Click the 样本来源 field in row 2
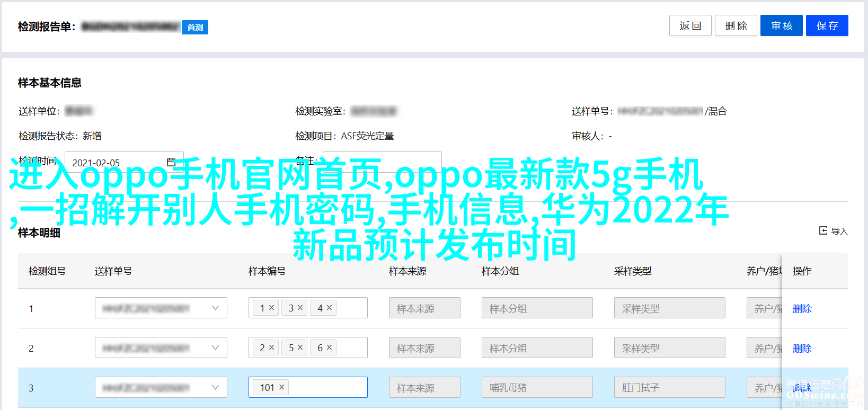The width and height of the screenshot is (868, 410). tap(424, 347)
